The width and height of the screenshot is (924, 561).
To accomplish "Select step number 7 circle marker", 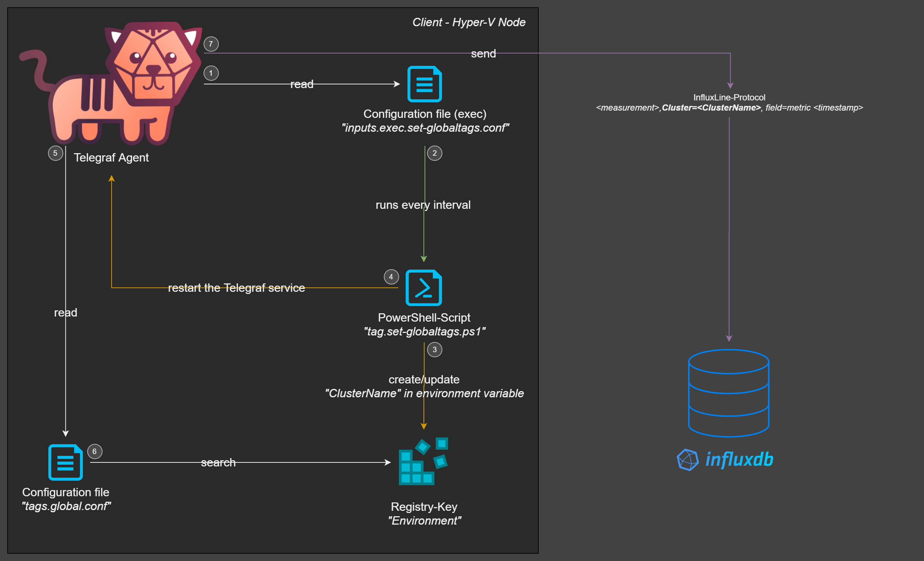I will [211, 44].
